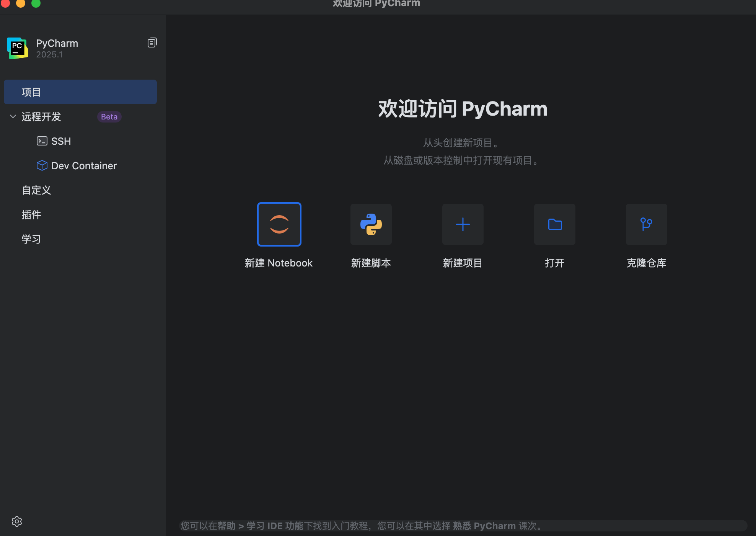Click the SSH terminal icon

pos(42,141)
